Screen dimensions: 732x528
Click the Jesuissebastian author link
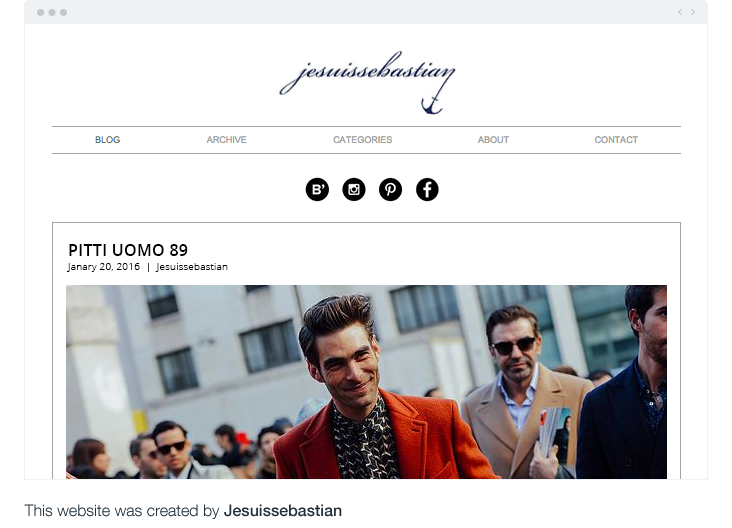pos(192,267)
